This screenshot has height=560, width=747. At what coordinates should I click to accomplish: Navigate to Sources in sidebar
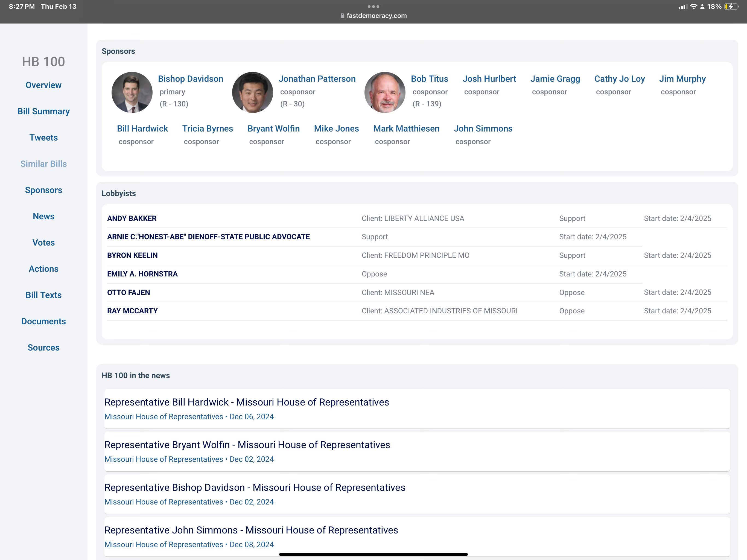click(43, 348)
